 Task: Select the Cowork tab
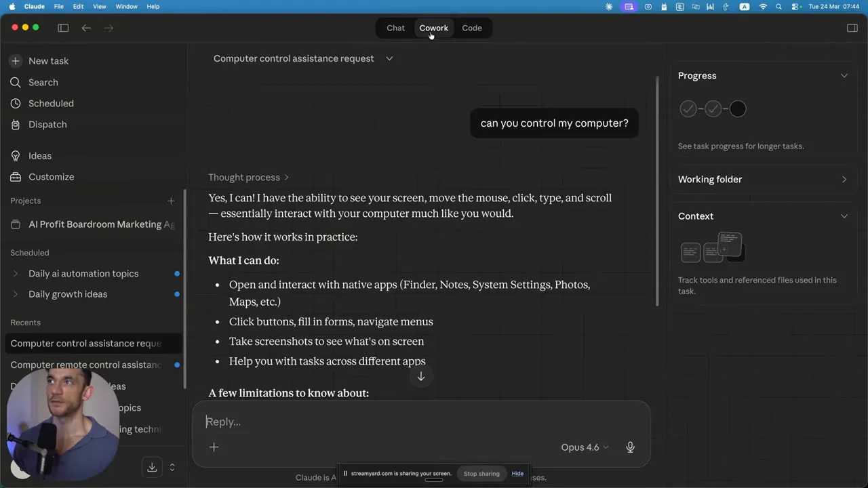tap(433, 28)
